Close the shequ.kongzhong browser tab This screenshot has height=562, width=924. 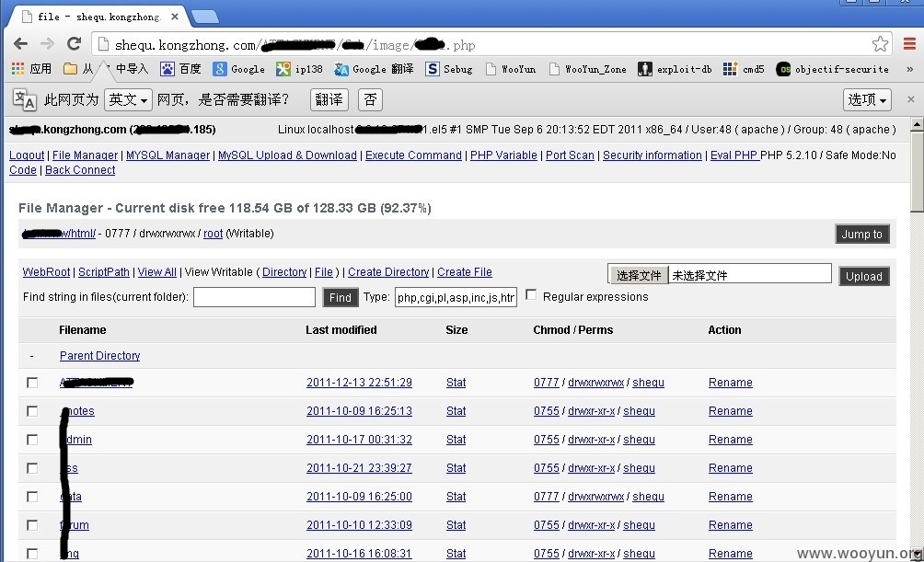point(175,17)
